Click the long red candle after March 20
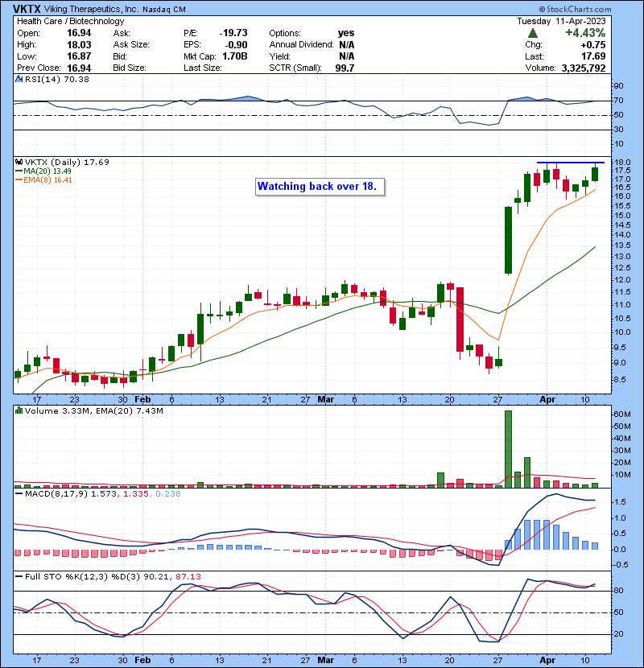This screenshot has height=668, width=644. pos(460,320)
